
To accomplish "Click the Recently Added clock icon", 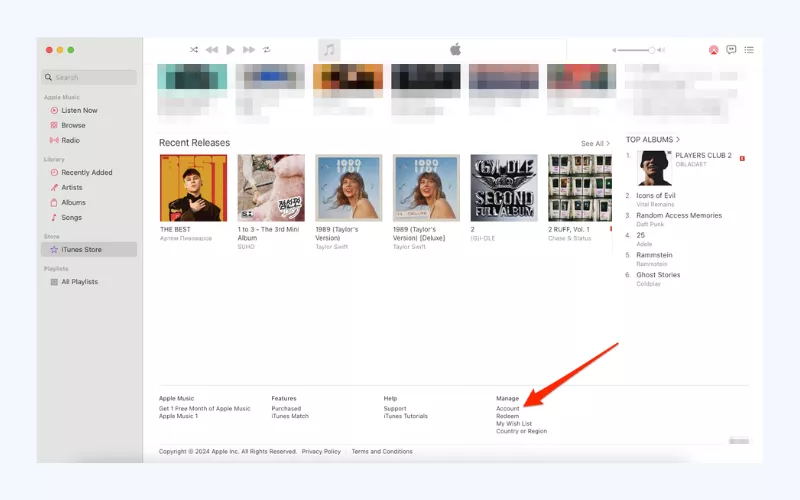I will click(54, 172).
